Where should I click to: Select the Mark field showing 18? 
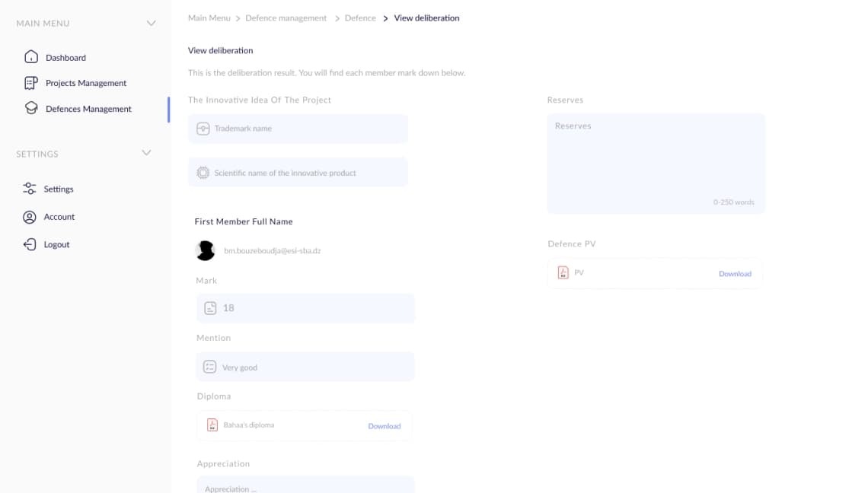click(x=305, y=308)
